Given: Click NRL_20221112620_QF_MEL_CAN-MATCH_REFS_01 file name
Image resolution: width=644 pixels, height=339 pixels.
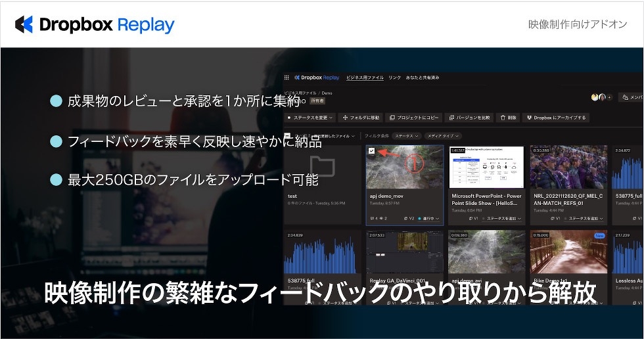Looking at the screenshot, I should 568,200.
